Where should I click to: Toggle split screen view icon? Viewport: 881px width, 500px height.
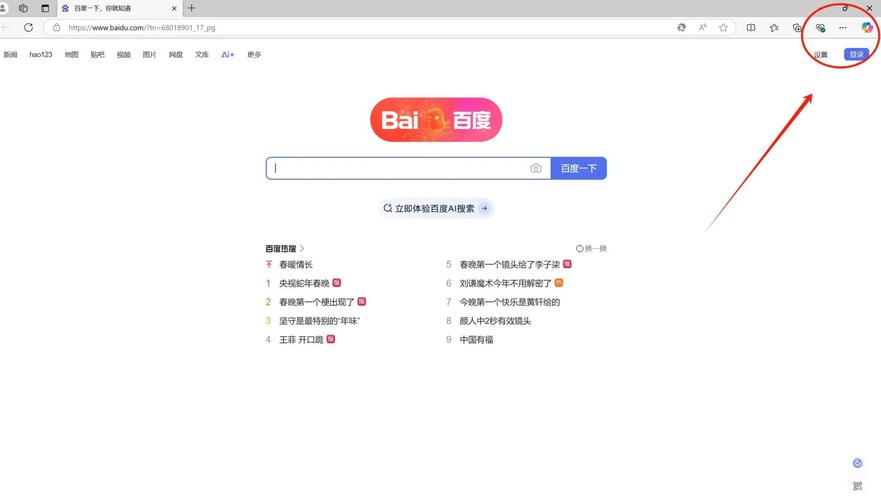click(751, 28)
